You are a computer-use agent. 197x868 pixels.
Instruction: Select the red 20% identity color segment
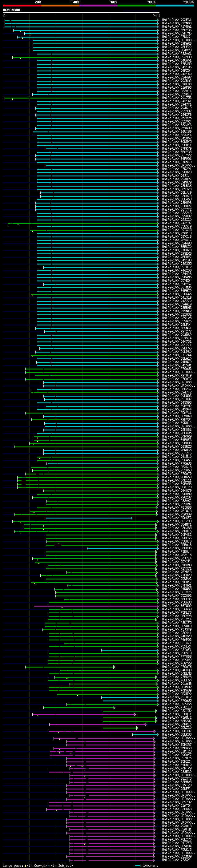[x=22, y=6]
